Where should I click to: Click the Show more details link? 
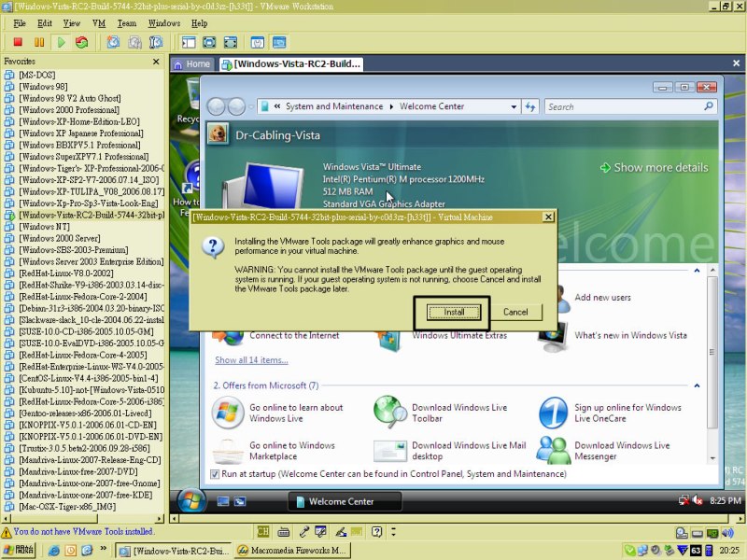pos(654,168)
